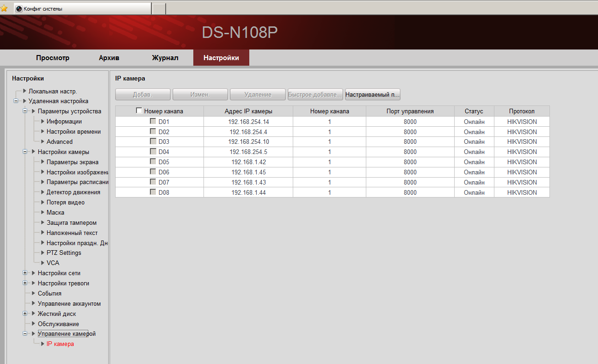Open Настройки праздн. дней item

click(77, 243)
